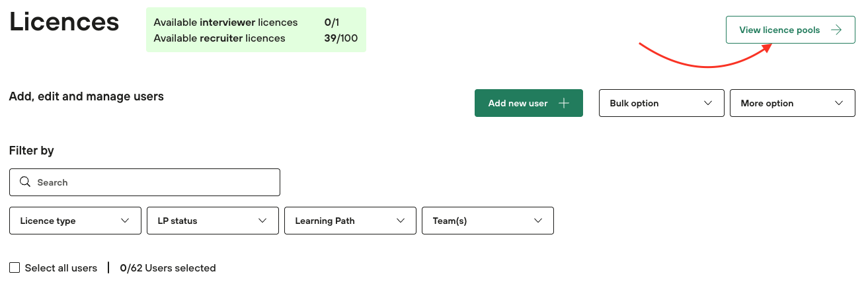
Task: Open the More option menu
Action: tap(792, 103)
